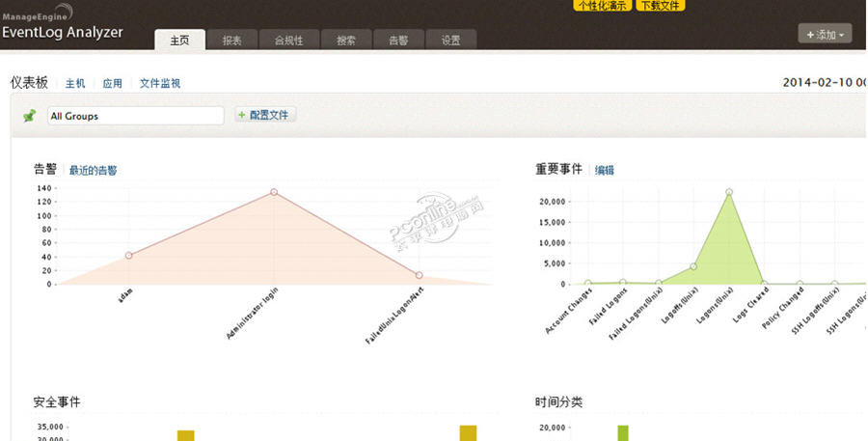
Task: Click the Administrator login axis label
Action: tap(252, 314)
